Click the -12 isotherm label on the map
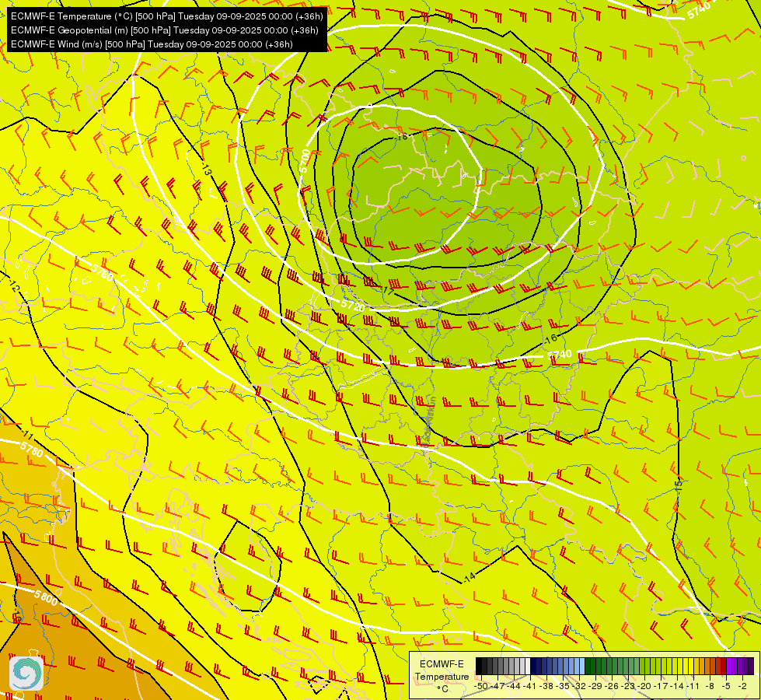This screenshot has width=761, height=700. coord(14,286)
